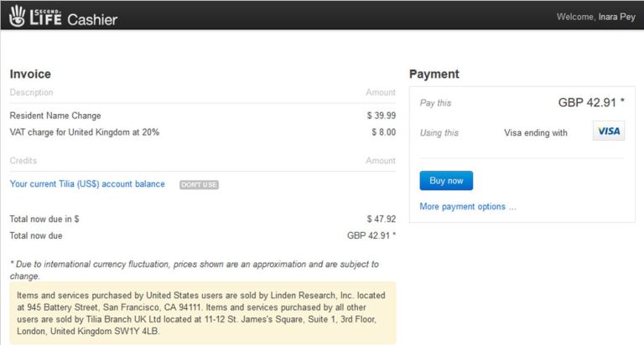
Task: Toggle the DON'T USE balance badge
Action: (199, 184)
